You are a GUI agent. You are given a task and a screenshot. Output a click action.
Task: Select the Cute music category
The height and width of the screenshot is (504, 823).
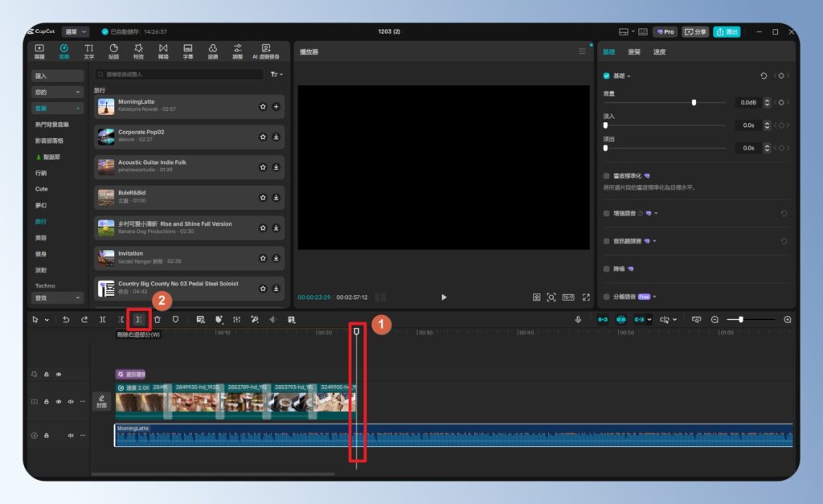pyautogui.click(x=42, y=189)
